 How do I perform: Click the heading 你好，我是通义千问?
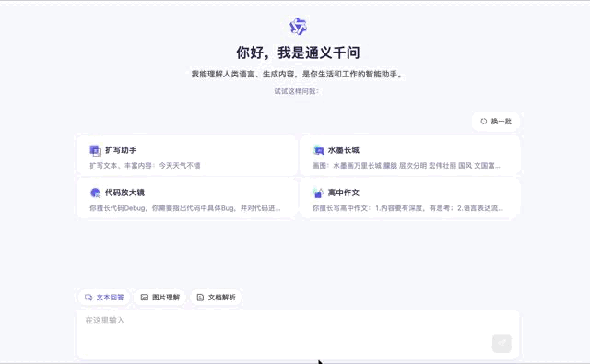click(x=298, y=53)
